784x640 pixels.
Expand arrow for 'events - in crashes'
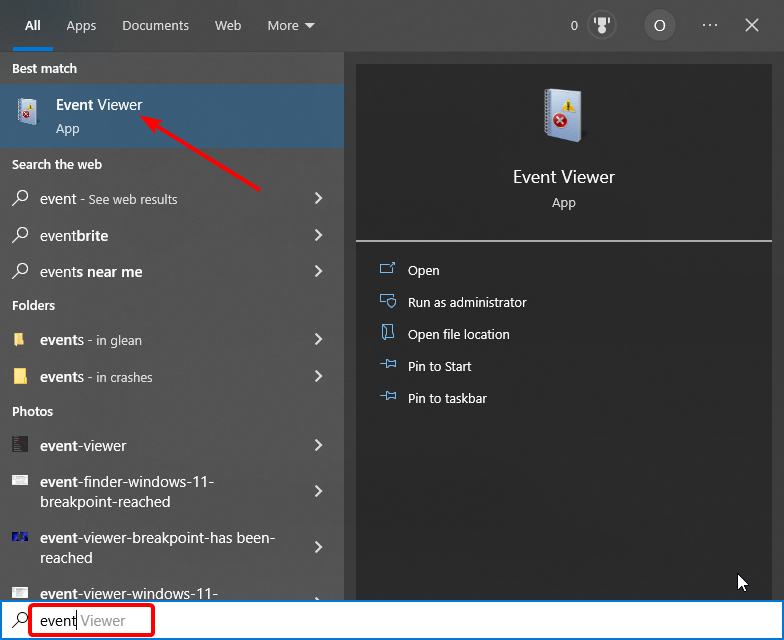[318, 376]
